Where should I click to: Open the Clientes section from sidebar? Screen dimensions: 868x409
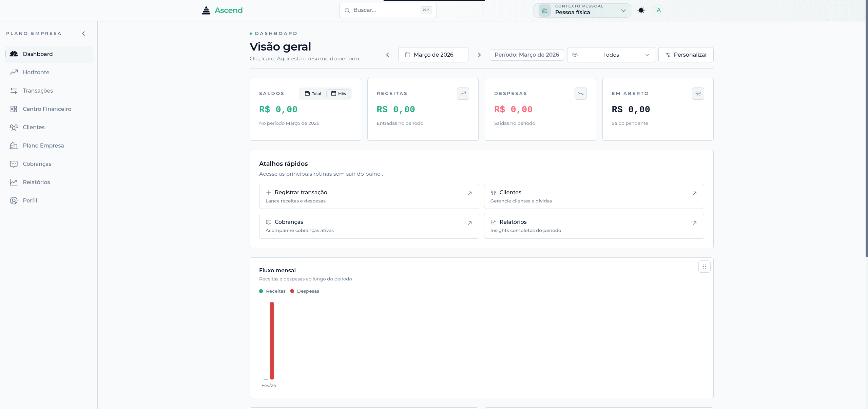tap(34, 127)
